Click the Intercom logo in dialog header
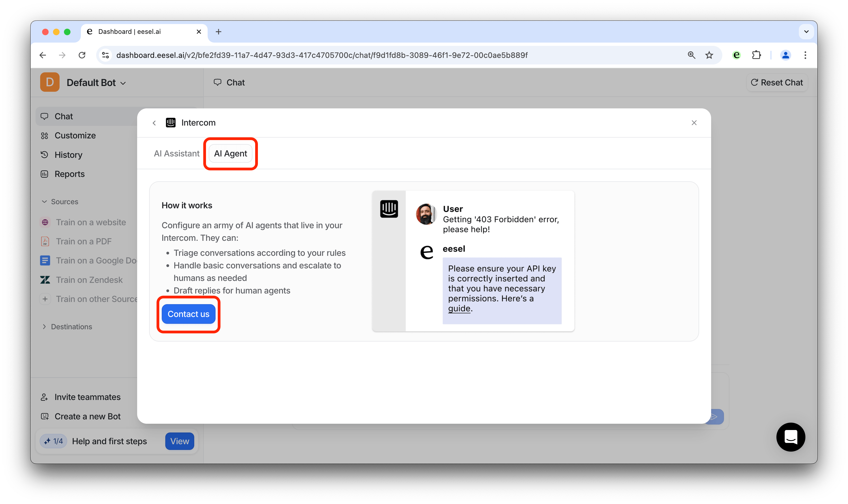The width and height of the screenshot is (848, 504). (171, 123)
